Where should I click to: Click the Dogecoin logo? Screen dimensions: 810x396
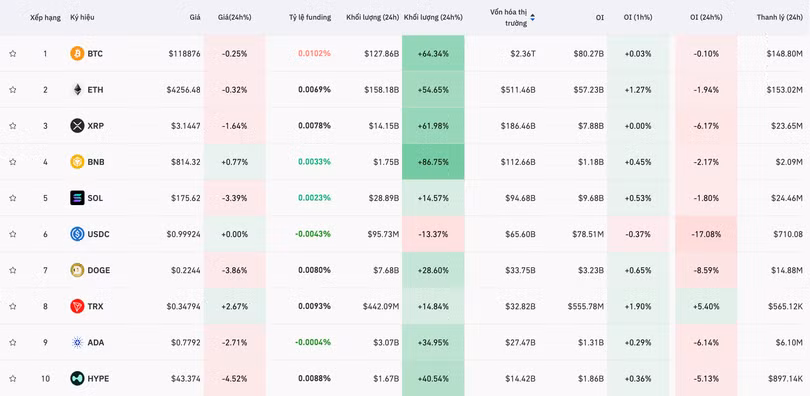(77, 270)
